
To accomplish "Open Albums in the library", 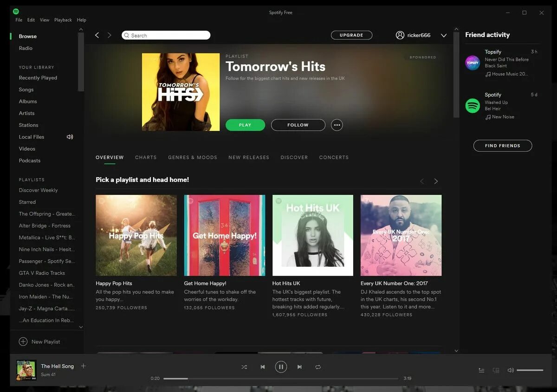I will [28, 101].
